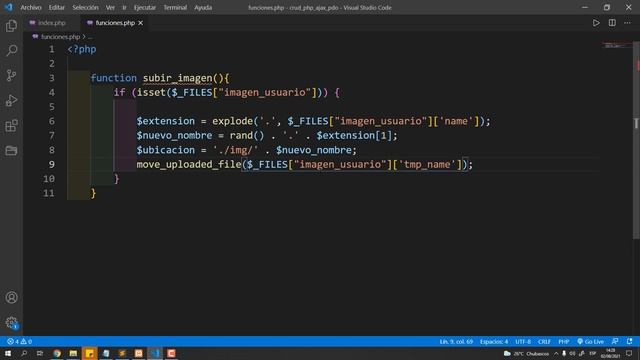Click the Lín. 9, col. 69 indicator
640x360 pixels.
tap(456, 341)
